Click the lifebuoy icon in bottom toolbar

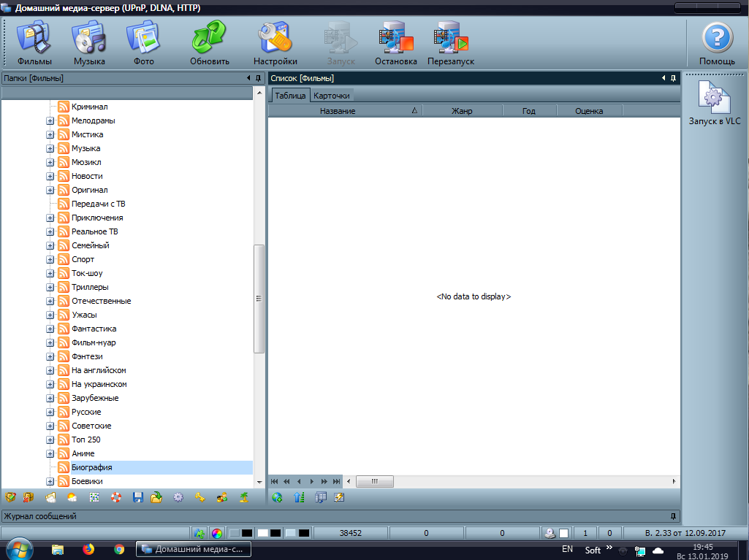point(115,497)
